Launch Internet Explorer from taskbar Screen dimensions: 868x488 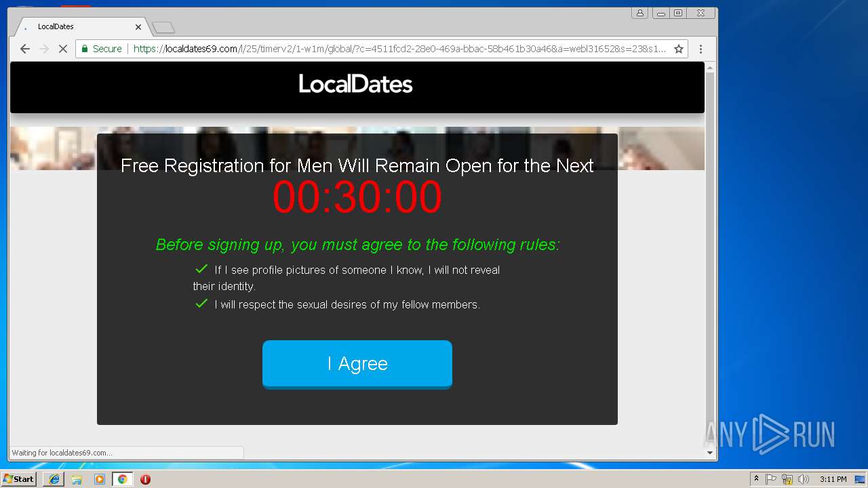[54, 479]
